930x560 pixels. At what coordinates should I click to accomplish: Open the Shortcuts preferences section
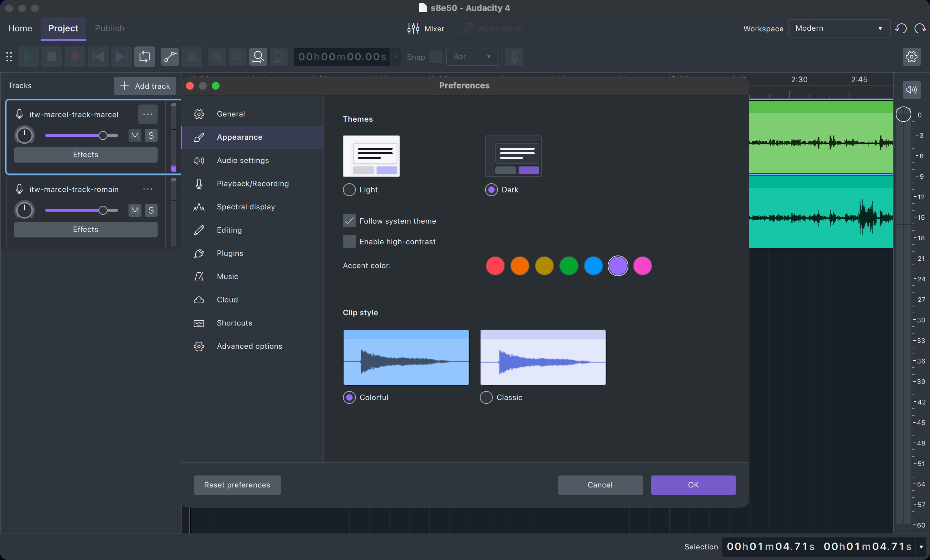(234, 323)
